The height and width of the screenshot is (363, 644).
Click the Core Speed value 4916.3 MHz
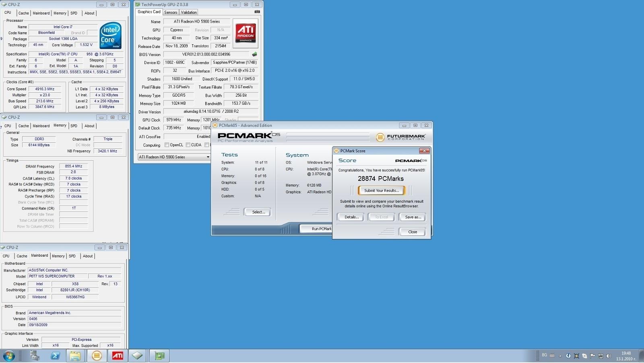[45, 89]
